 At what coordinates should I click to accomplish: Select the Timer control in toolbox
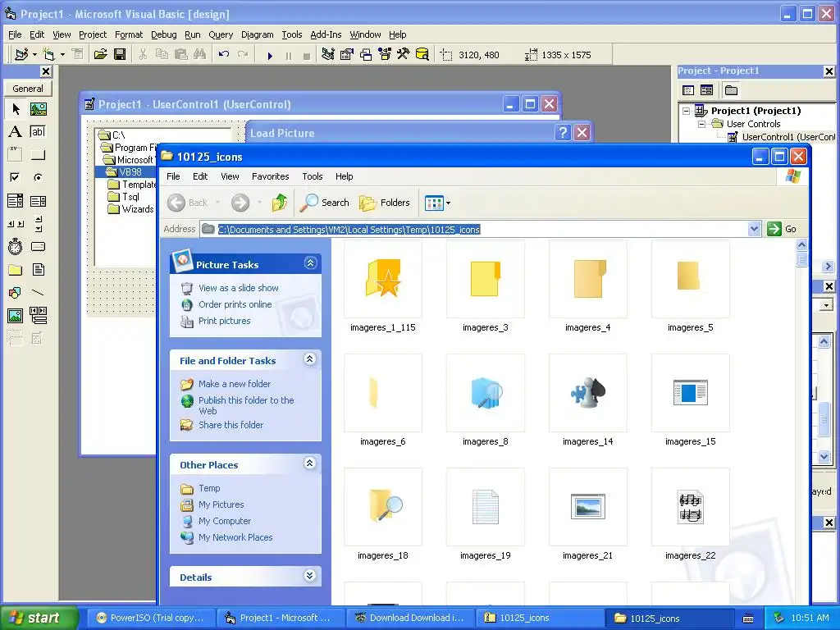(x=15, y=246)
